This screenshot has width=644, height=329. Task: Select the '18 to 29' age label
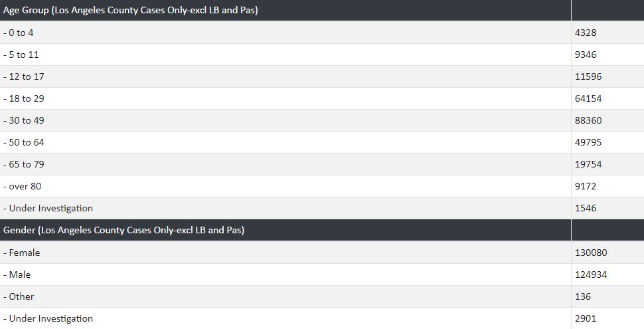point(23,98)
